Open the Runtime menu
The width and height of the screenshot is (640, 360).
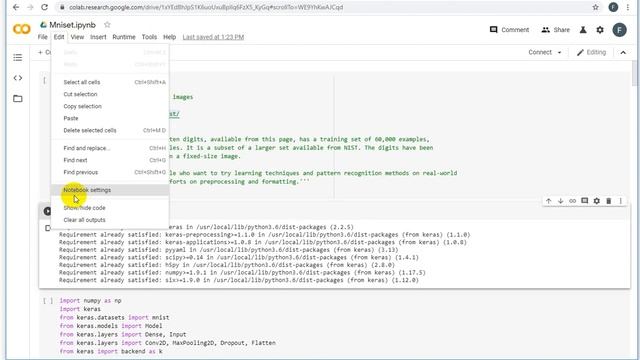124,37
